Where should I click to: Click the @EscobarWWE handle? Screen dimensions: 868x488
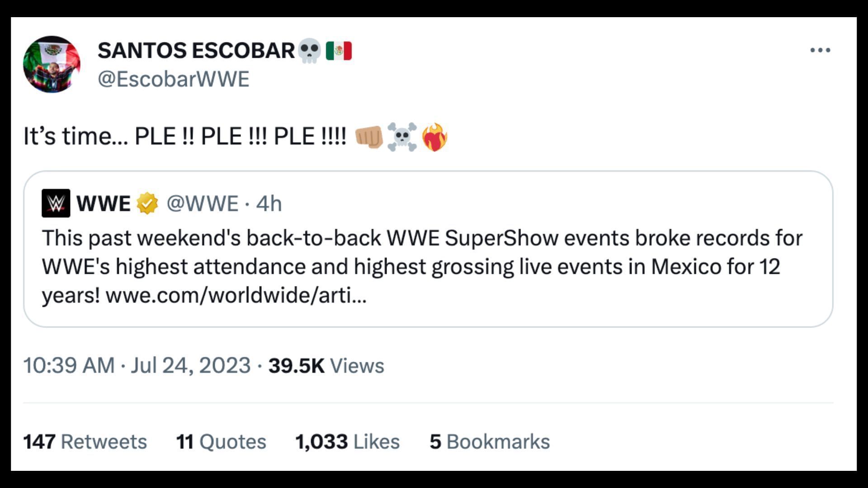pyautogui.click(x=174, y=79)
